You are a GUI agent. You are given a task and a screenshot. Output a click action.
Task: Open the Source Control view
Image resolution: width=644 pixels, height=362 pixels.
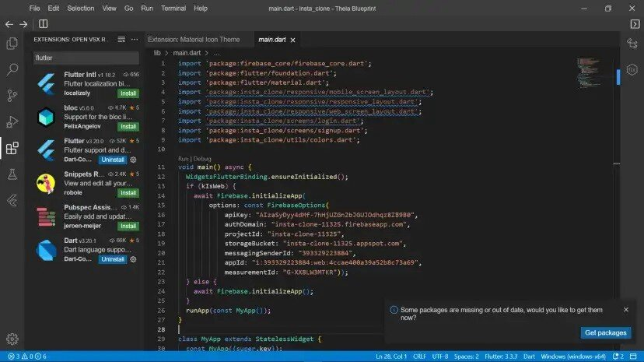tap(12, 95)
